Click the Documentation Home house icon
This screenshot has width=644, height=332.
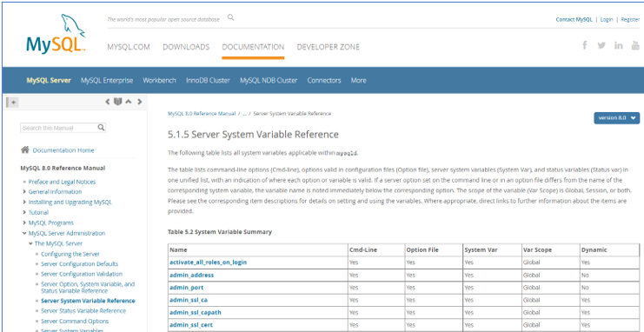24,150
